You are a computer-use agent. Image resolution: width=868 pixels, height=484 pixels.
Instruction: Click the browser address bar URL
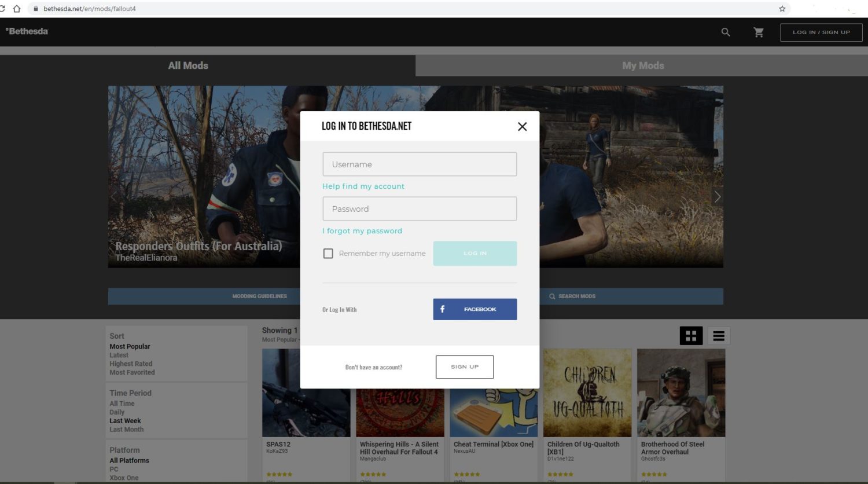[x=90, y=9]
